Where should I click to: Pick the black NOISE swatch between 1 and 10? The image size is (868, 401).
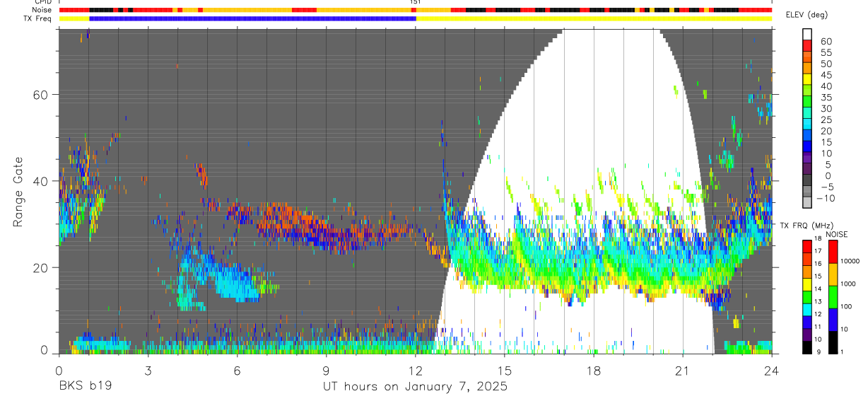(x=833, y=342)
